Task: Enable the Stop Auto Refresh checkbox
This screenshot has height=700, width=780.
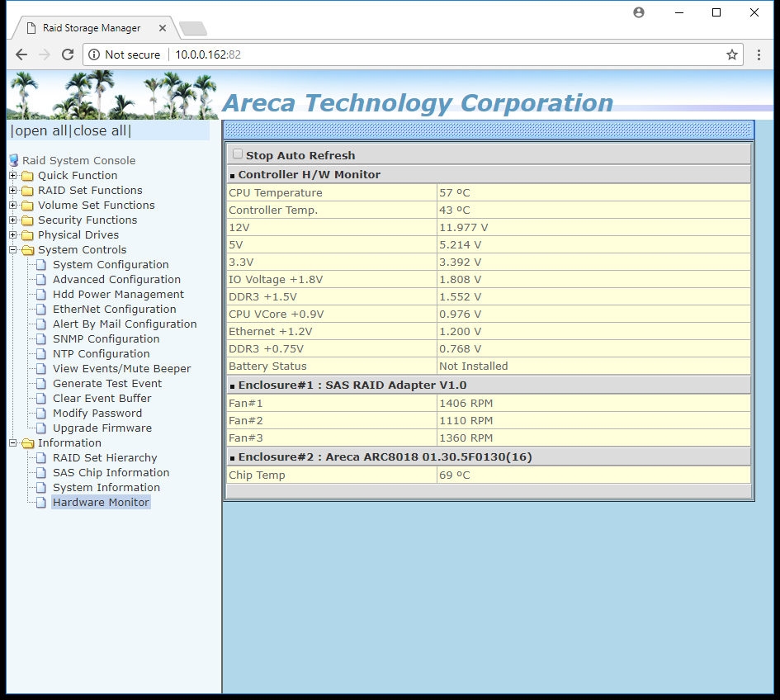Action: click(x=238, y=154)
